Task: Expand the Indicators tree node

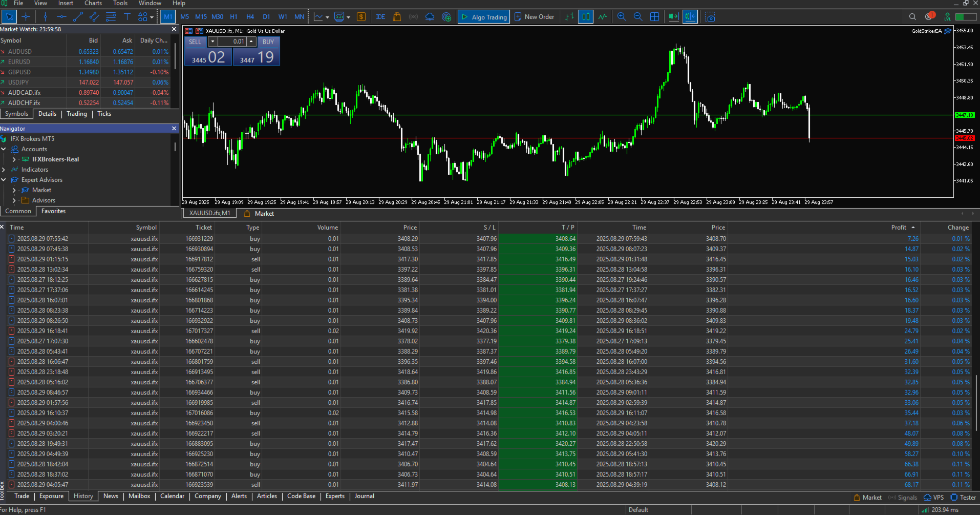Action: (4, 170)
